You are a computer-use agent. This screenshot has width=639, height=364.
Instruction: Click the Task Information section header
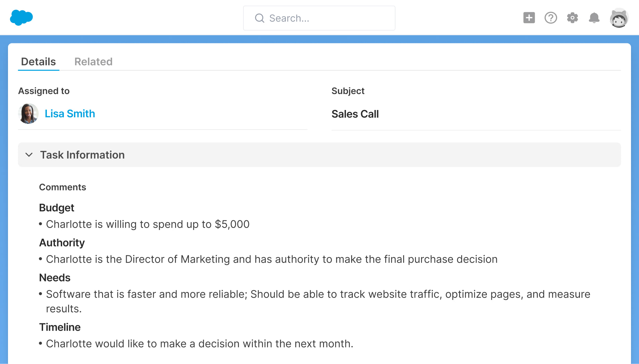point(82,155)
